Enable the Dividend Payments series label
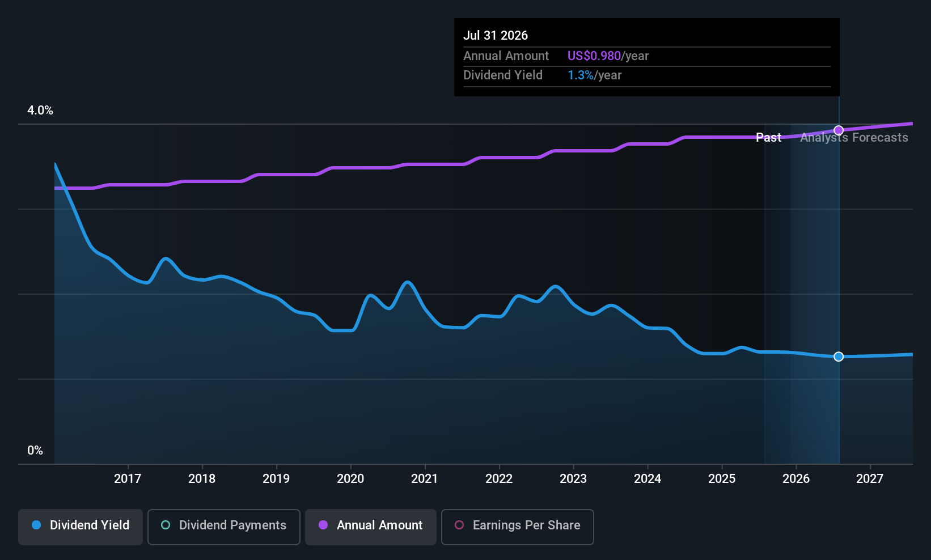 tap(232, 525)
